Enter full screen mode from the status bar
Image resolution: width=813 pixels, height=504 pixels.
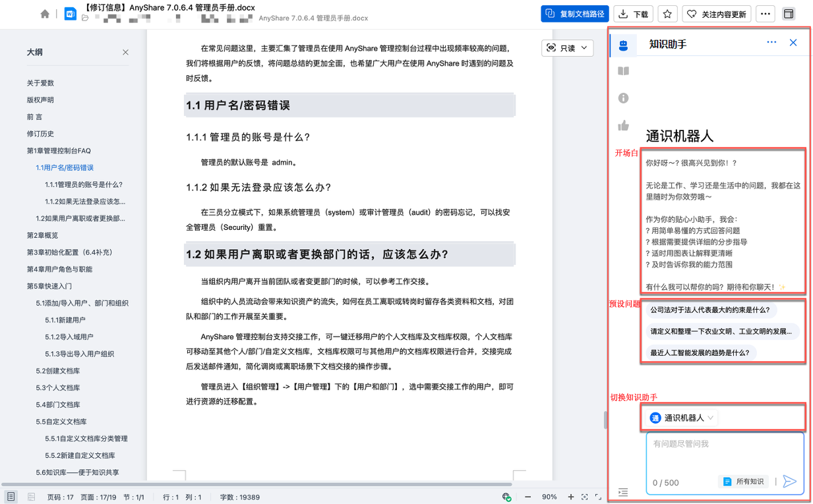(x=598, y=497)
